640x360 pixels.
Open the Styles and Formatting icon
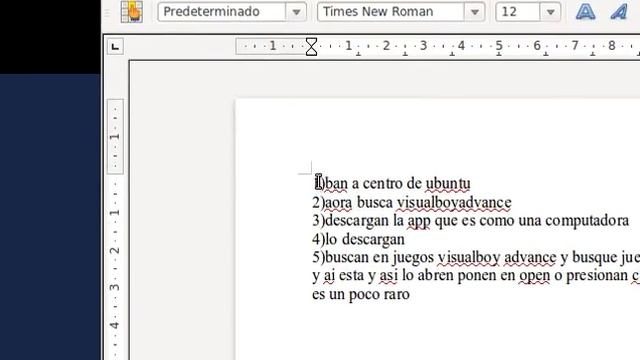131,11
